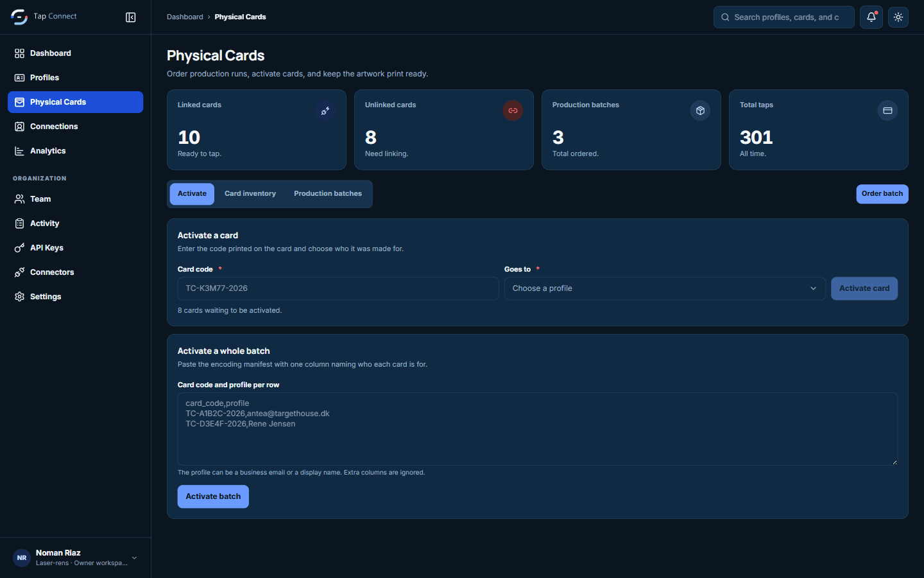The width and height of the screenshot is (924, 578).
Task: Select the Activate tab
Action: 192,193
